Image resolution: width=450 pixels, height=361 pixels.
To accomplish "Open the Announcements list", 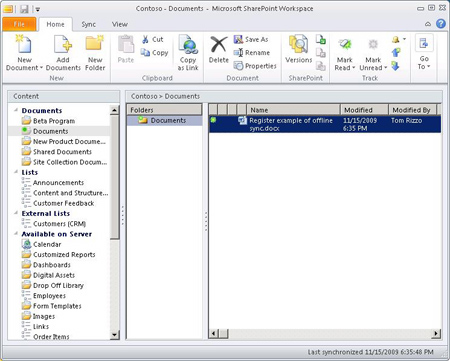I will click(53, 183).
